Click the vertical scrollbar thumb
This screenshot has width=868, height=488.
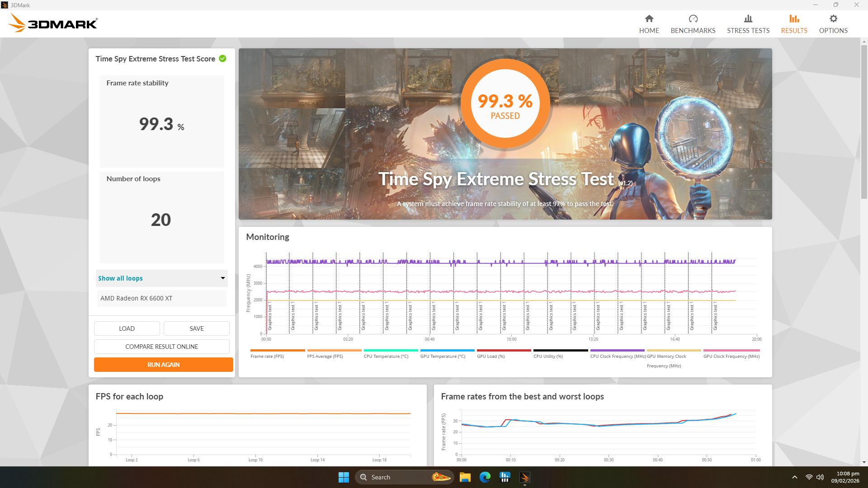pyautogui.click(x=864, y=121)
